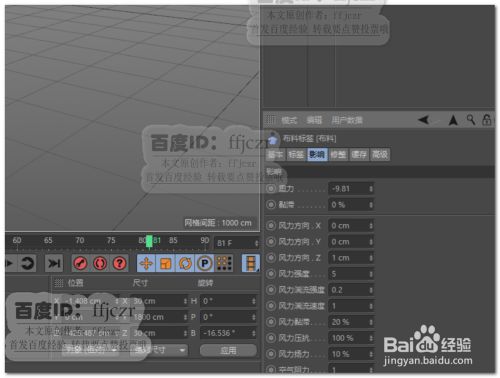Toggle keyframe dot for 风力方向 . X
Viewport: 500px width, 378px height.
271,226
